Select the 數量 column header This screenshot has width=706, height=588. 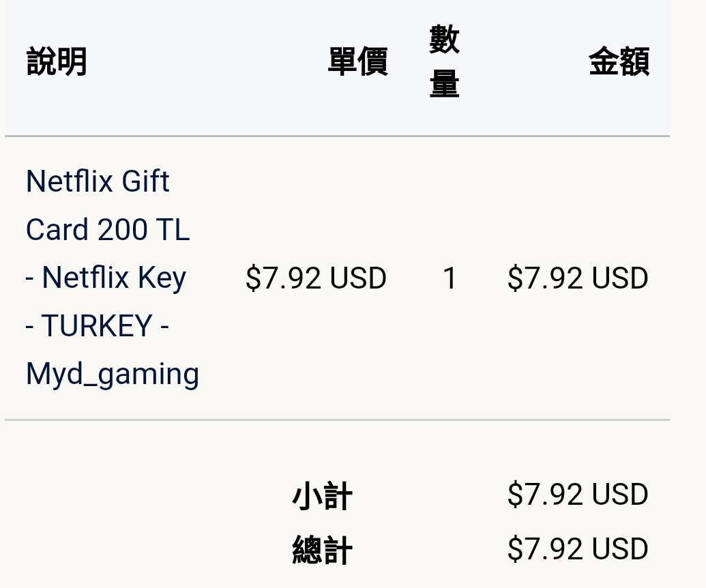coord(444,62)
